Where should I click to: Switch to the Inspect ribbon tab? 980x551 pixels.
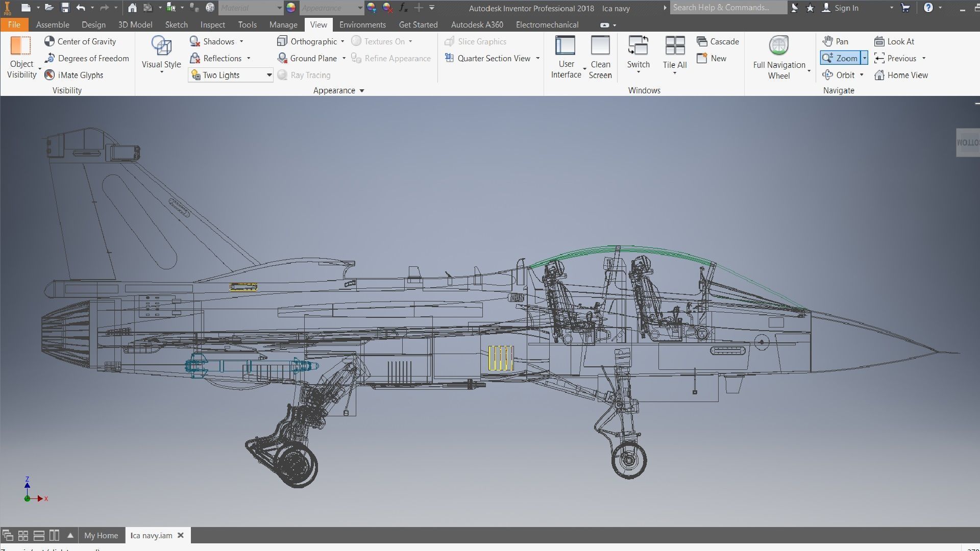click(x=212, y=24)
